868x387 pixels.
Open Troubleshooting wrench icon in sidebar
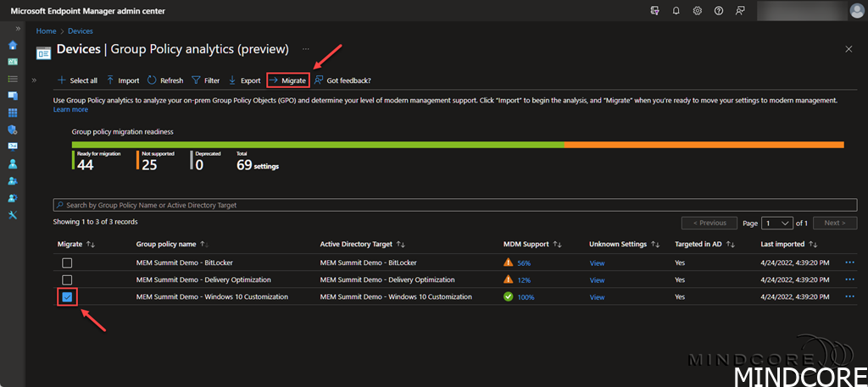pos(13,214)
